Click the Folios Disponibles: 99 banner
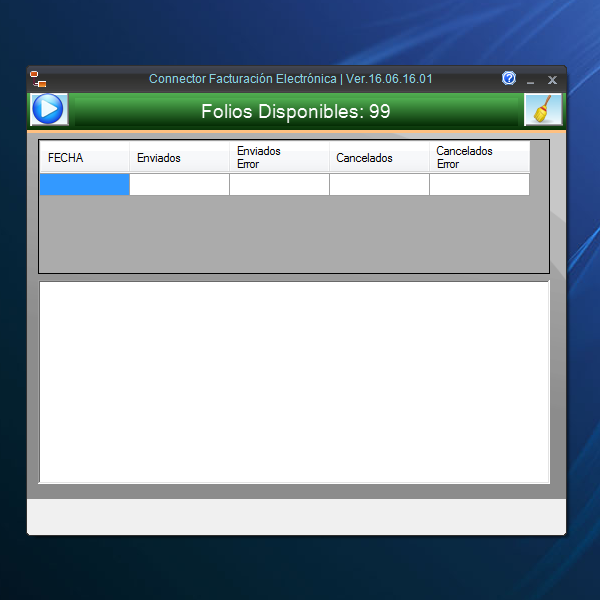Screen dimensions: 600x600 click(x=296, y=111)
